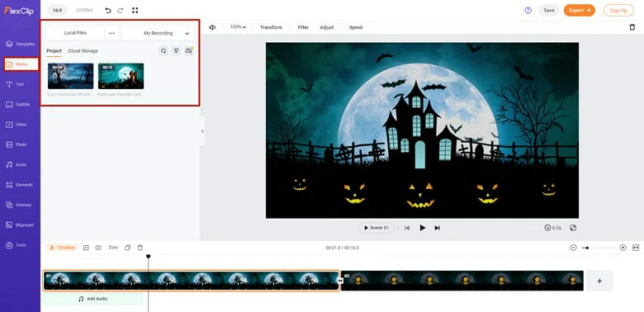Open the Tools sidebar section
Image resolution: width=644 pixels, height=312 pixels.
(16, 245)
